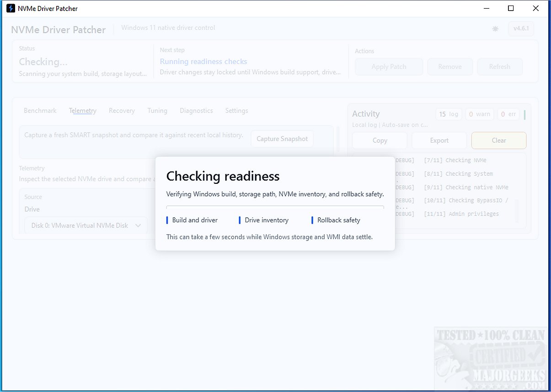Refresh the system status
Viewport: 551px width, 392px height.
[499, 67]
